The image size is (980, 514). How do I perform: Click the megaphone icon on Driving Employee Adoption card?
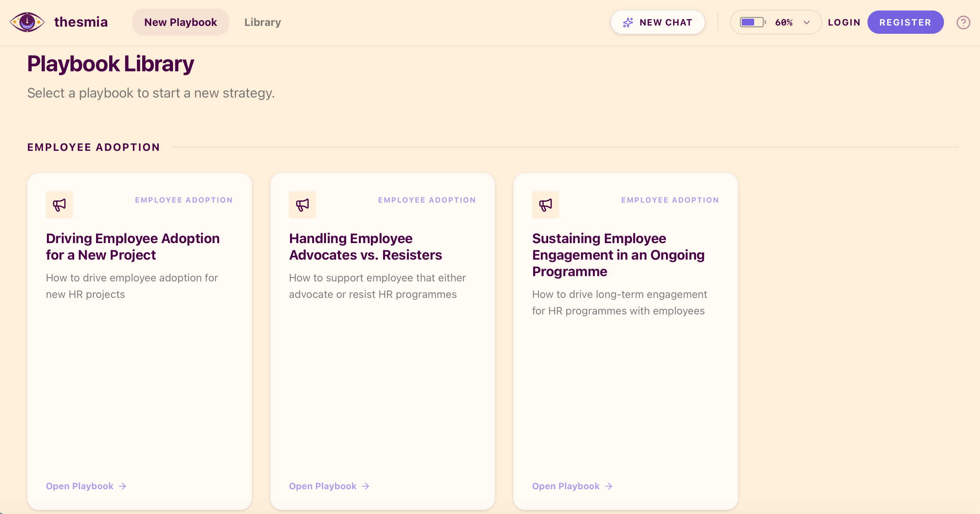59,205
